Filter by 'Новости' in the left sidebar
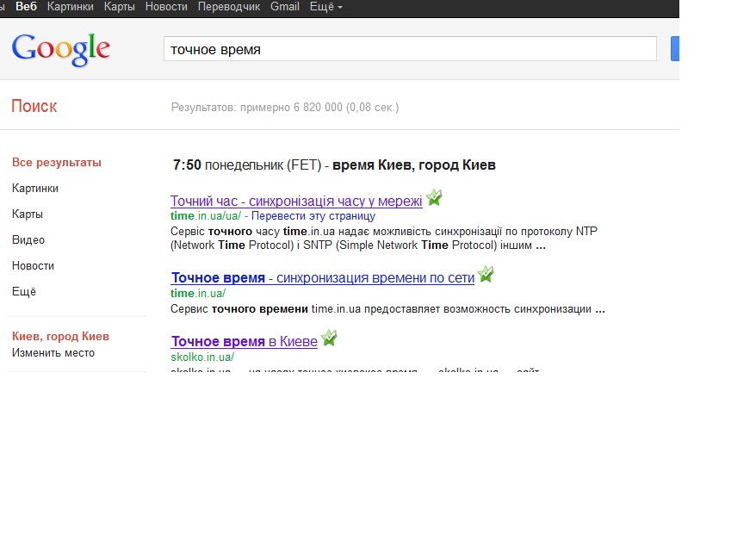The width and height of the screenshot is (756, 534). (34, 266)
